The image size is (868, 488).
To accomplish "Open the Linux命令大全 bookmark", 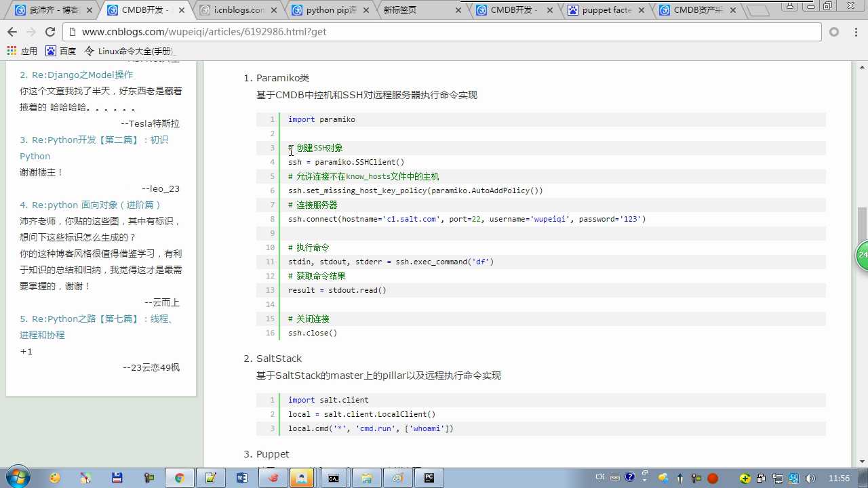I will click(130, 51).
